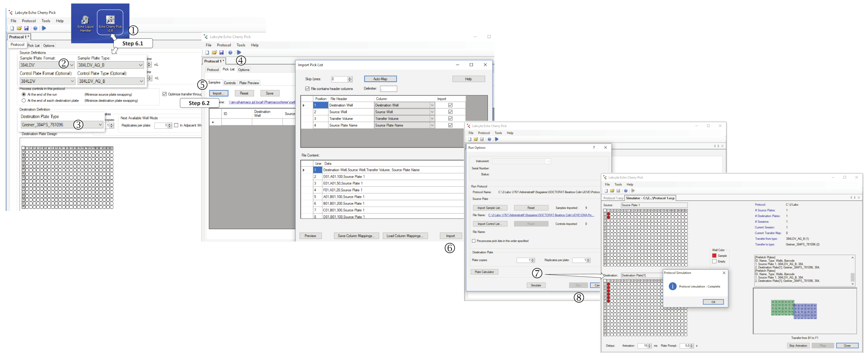Toggle 'File contains header columns' checkbox
This screenshot has height=359, width=868.
coord(307,89)
